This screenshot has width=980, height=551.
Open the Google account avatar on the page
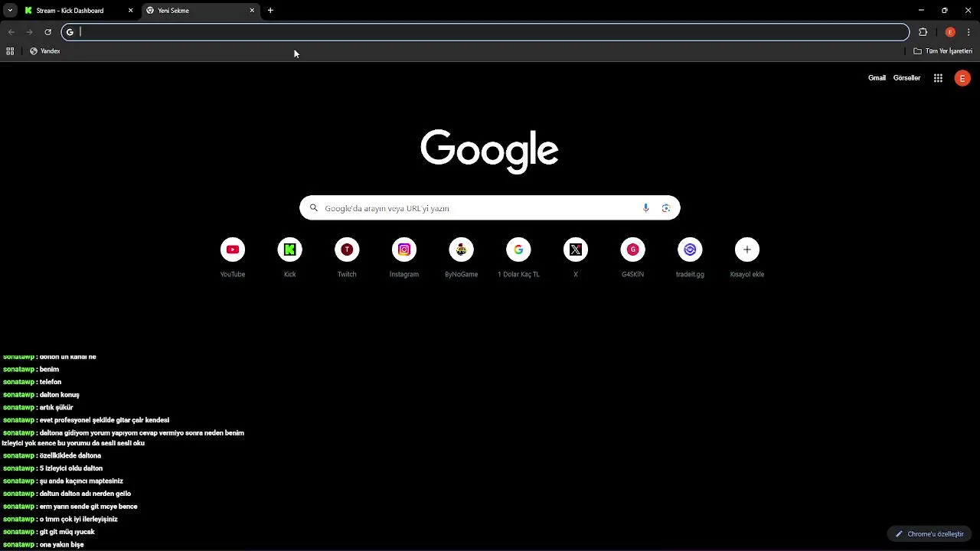pyautogui.click(x=962, y=78)
